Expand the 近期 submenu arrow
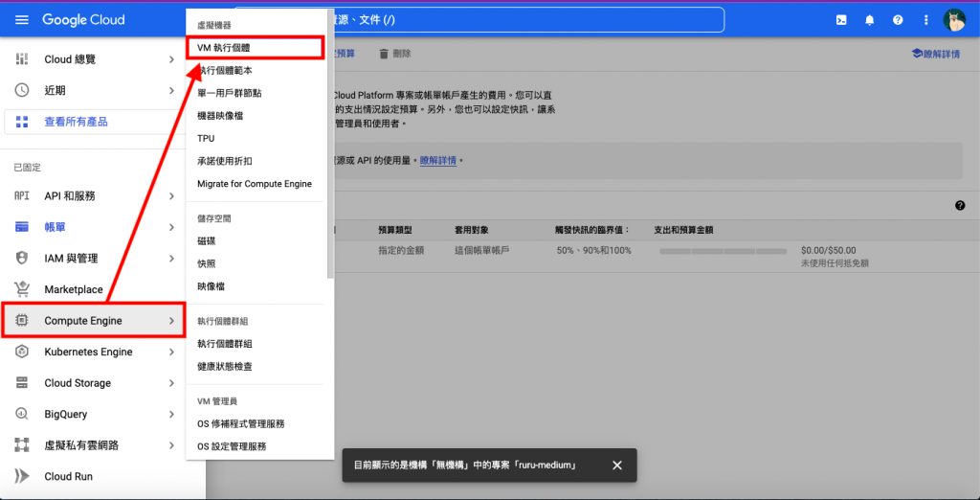This screenshot has width=980, height=500. (171, 91)
